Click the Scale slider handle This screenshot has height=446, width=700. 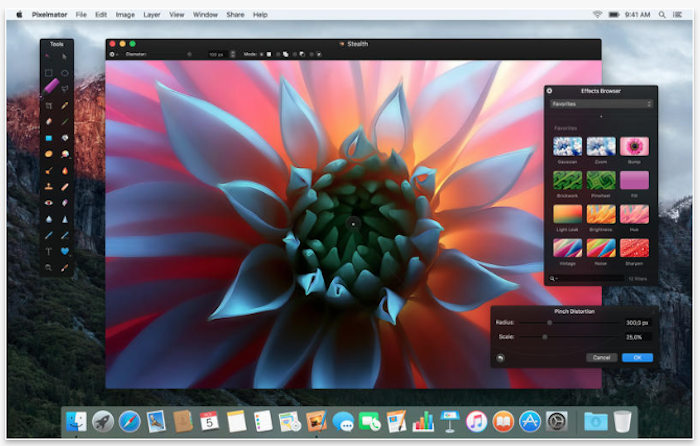[545, 337]
